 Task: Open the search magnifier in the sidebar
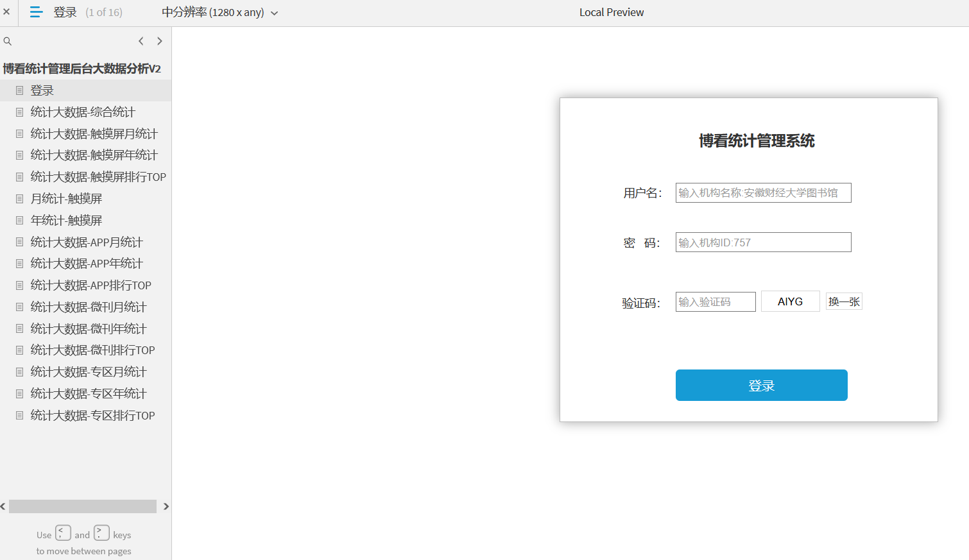8,41
